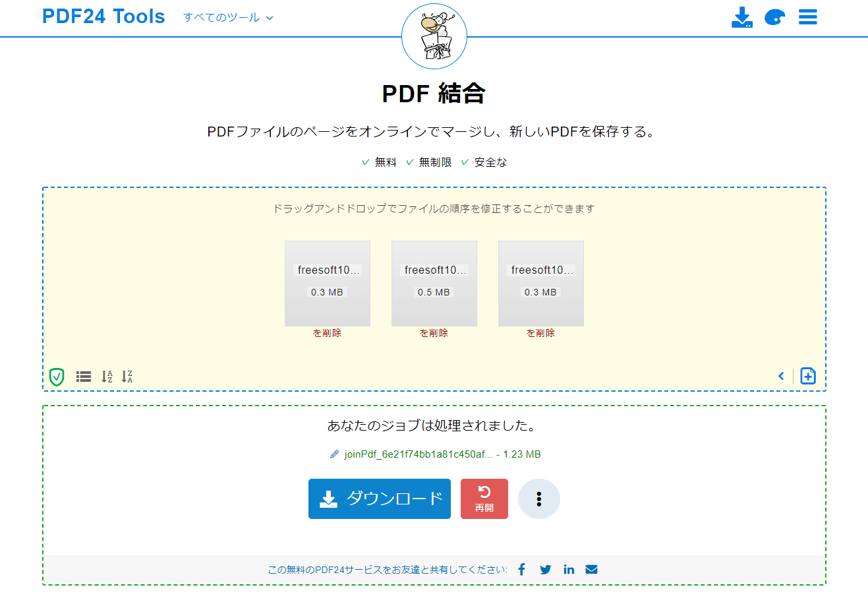Open the theme color icon in header
Screen dimensions: 868x608
(775, 17)
